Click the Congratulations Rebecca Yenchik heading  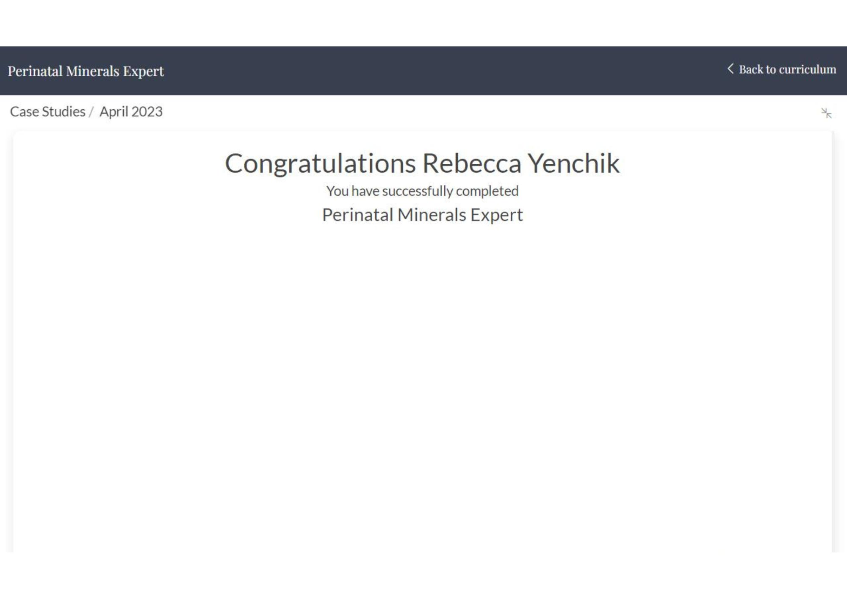422,164
